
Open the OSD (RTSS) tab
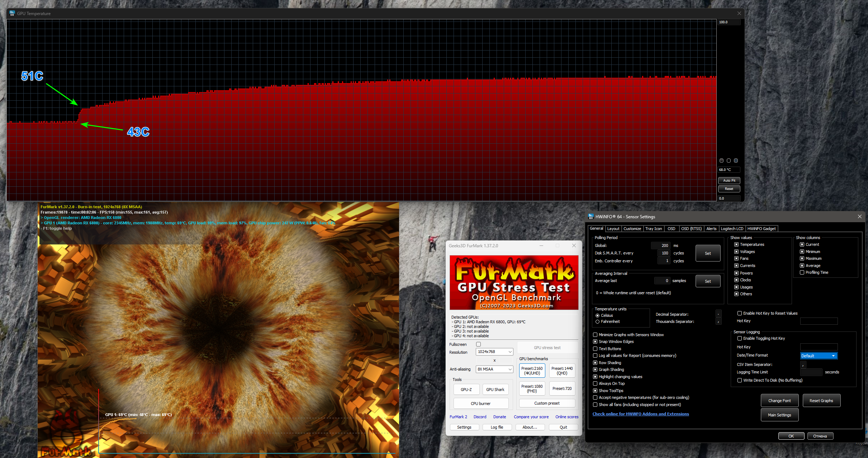[691, 229]
